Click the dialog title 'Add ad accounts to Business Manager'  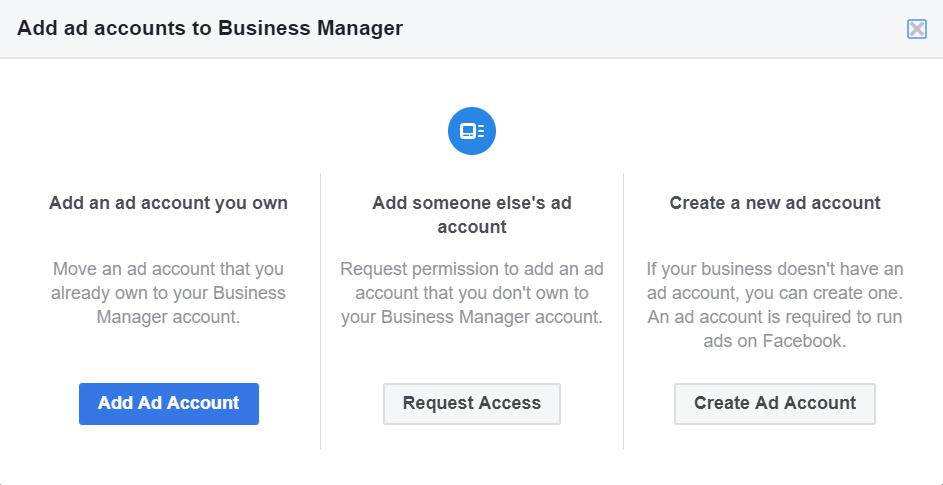click(x=210, y=28)
